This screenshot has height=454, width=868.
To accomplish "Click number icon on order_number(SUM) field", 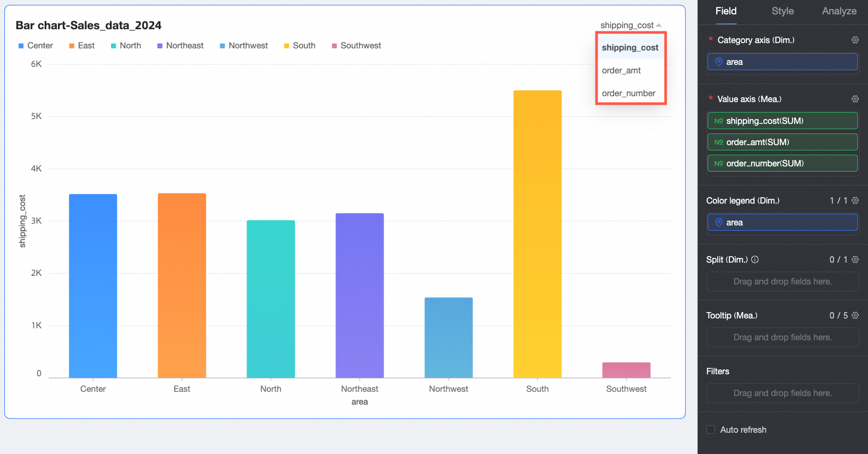I will tap(718, 163).
